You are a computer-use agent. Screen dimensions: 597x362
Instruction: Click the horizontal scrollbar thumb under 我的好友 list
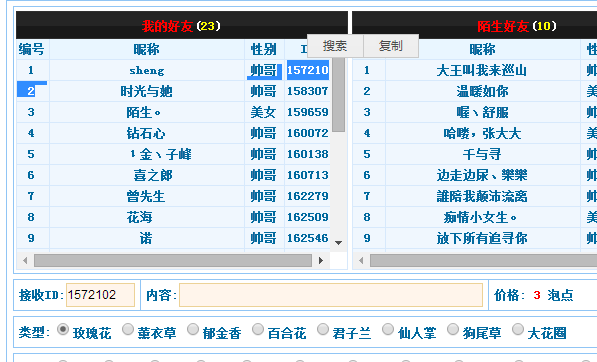[173, 261]
